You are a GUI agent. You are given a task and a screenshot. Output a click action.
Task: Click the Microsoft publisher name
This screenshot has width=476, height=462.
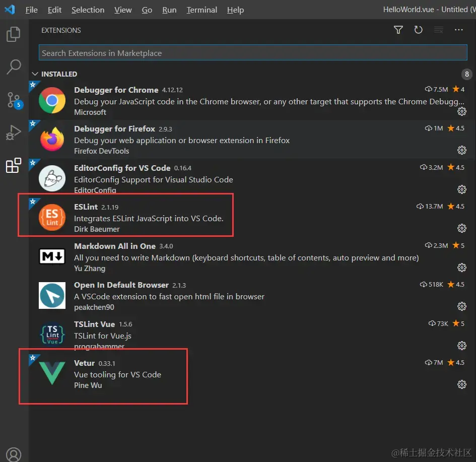click(90, 112)
